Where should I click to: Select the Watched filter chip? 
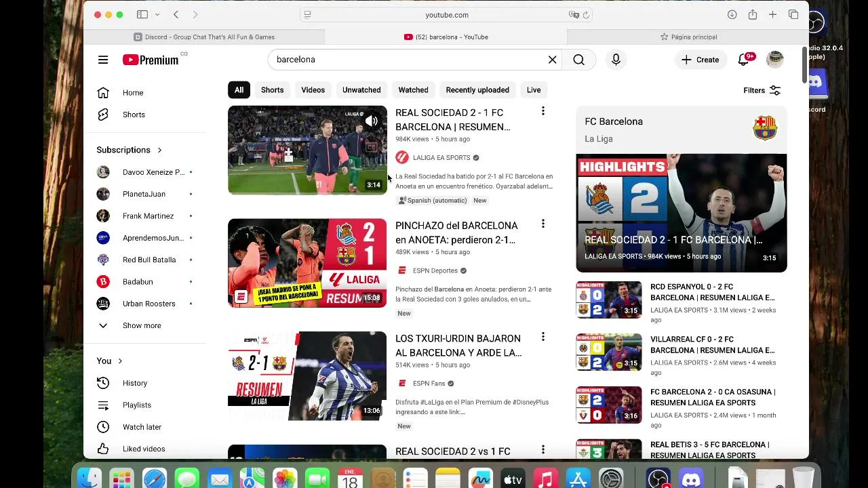(x=413, y=89)
